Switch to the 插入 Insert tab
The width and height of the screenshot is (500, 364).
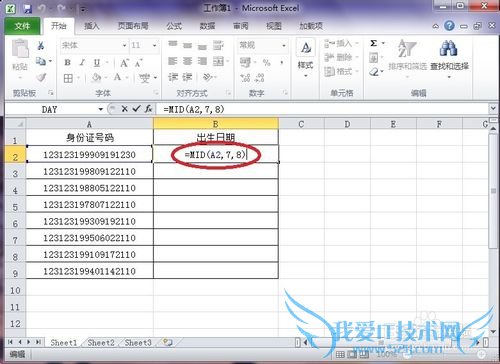tap(92, 26)
